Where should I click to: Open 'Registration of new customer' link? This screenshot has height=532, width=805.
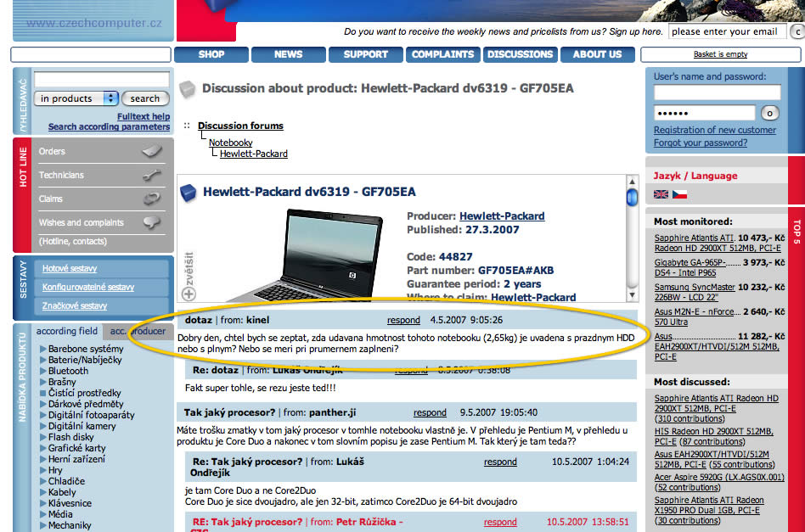point(714,130)
